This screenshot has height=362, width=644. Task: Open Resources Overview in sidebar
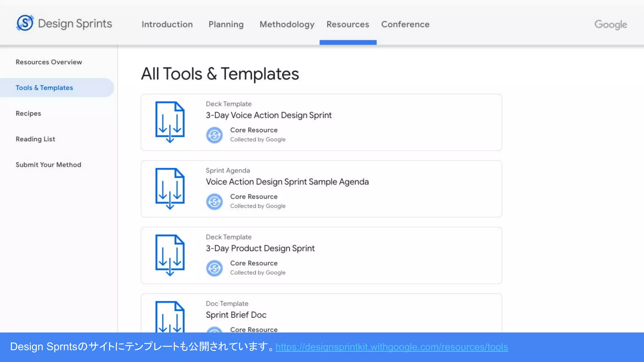[49, 62]
